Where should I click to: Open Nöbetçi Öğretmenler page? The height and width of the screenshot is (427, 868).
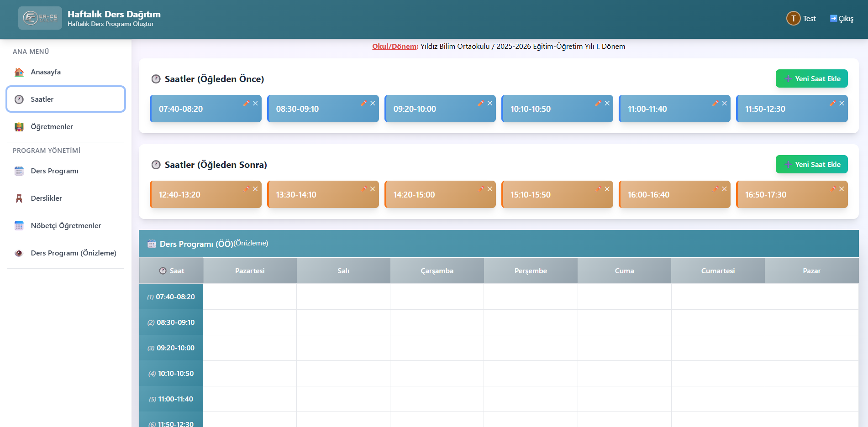tap(66, 226)
